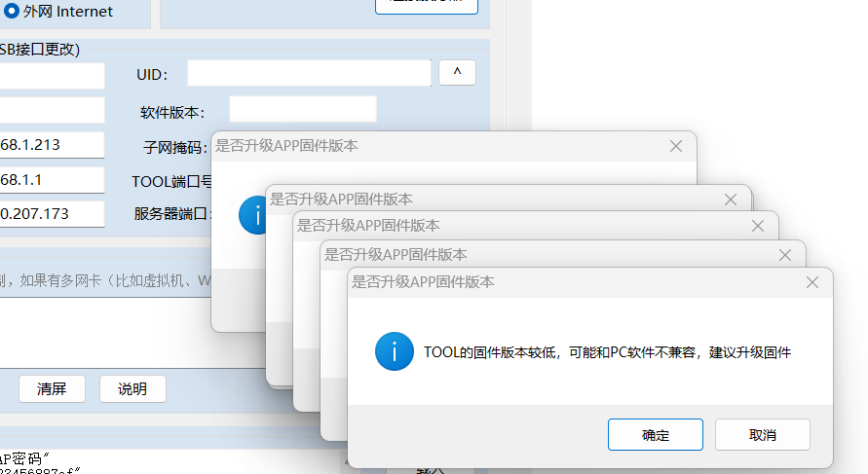868x474 pixels.
Task: Close the rearmost firmware upgrade dialog
Action: pyautogui.click(x=675, y=146)
